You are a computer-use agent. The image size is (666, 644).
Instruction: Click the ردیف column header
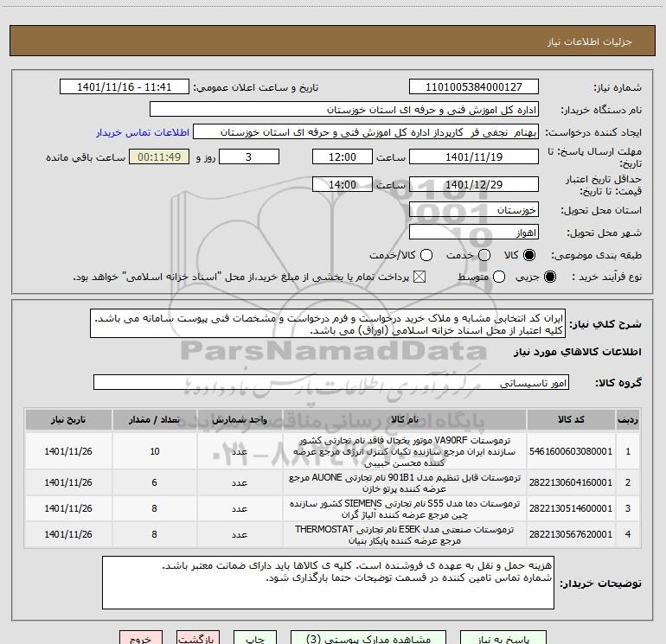pos(628,420)
